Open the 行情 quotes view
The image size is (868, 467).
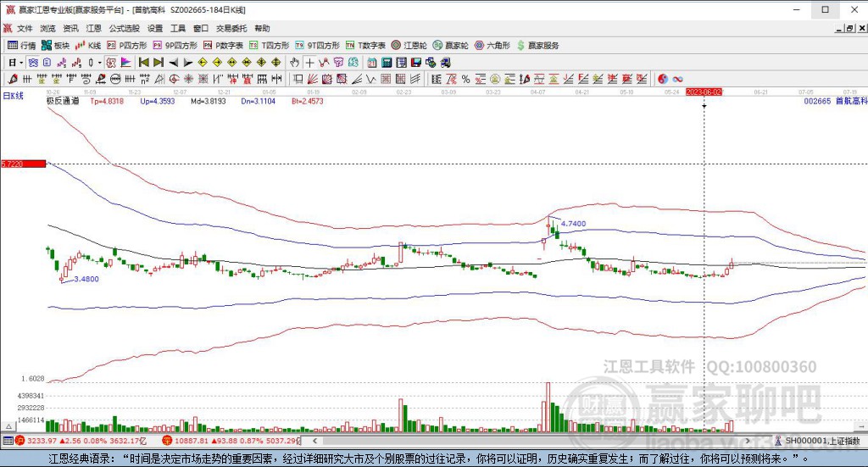[22, 46]
